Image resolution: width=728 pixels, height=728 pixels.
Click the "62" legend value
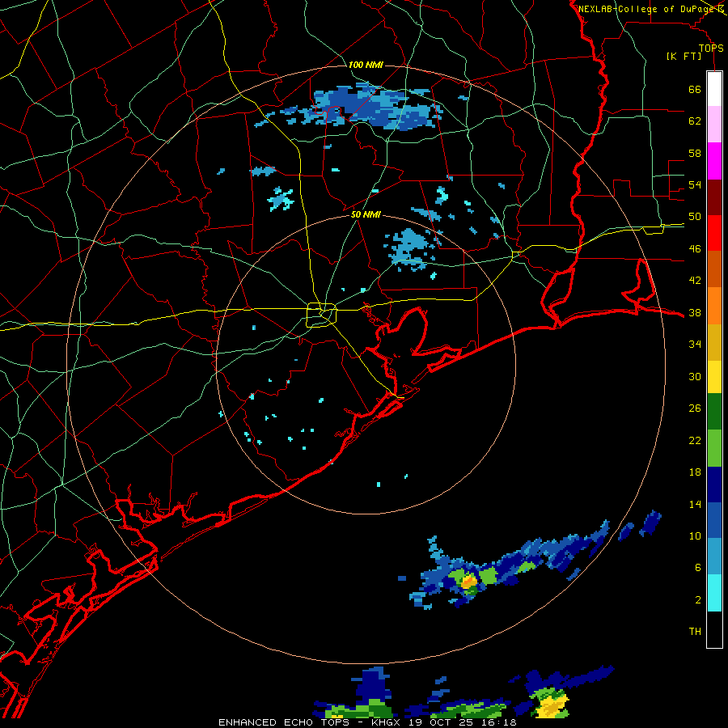(x=695, y=121)
